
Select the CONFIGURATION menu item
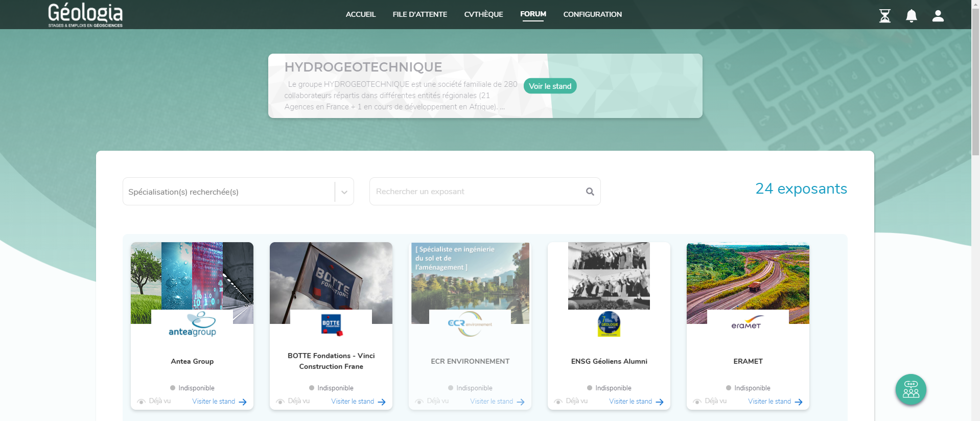pyautogui.click(x=592, y=14)
